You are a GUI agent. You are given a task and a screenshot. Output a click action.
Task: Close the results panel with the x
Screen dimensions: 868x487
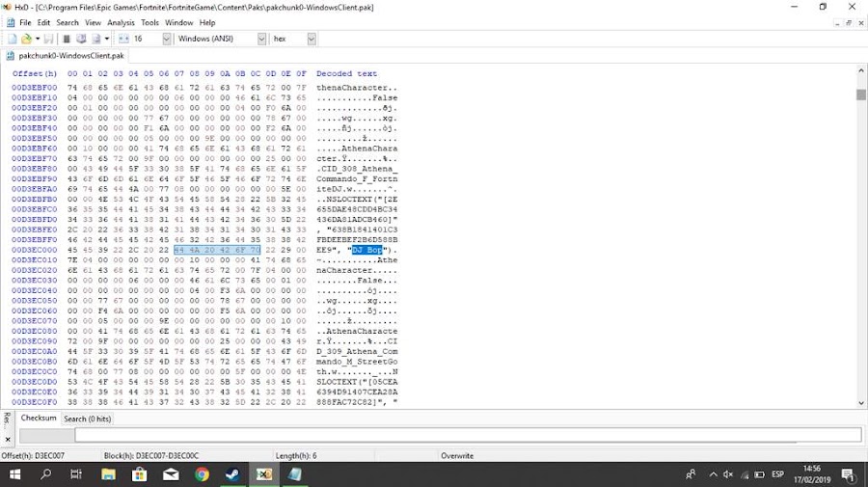(7, 440)
